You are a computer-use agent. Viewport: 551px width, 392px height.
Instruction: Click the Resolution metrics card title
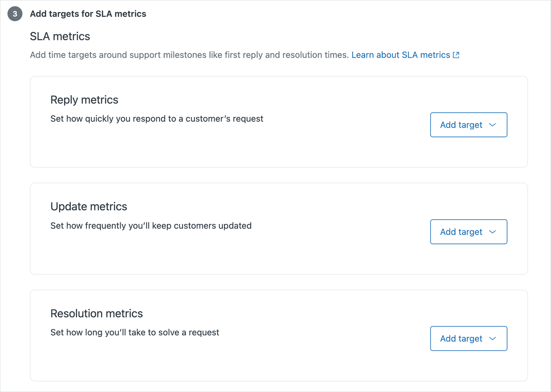(96, 313)
